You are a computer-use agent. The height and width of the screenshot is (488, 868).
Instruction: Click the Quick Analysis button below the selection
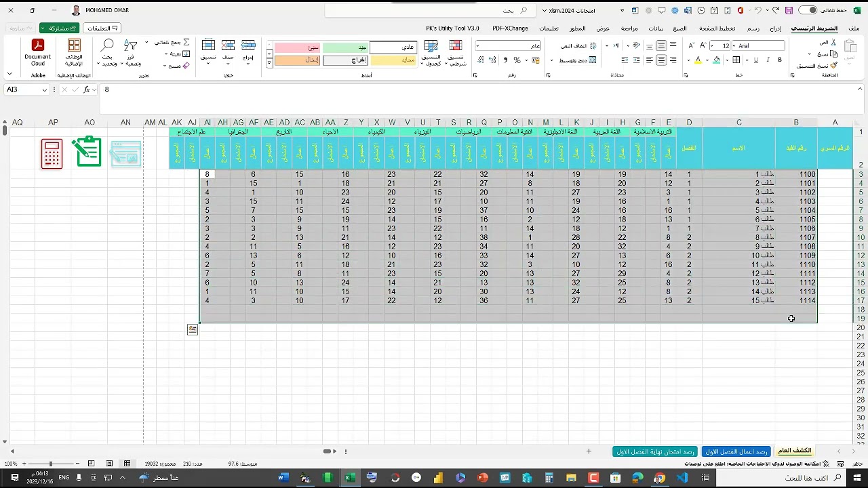(x=193, y=329)
